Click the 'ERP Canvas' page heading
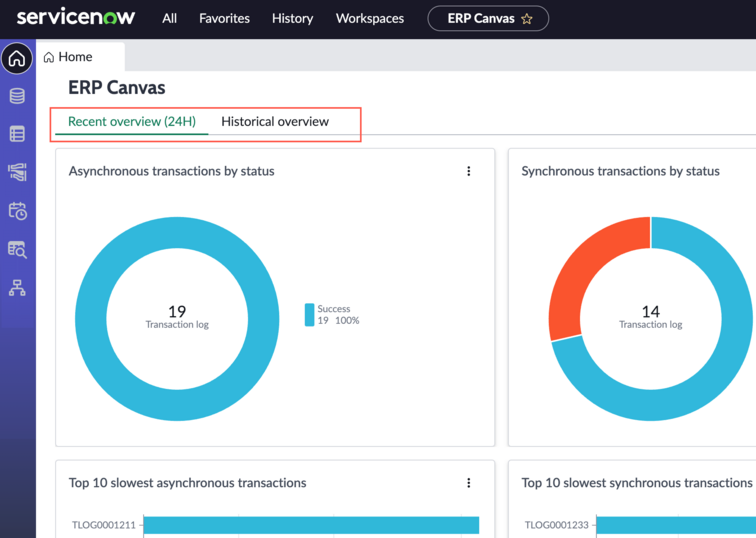The image size is (756, 538). click(x=117, y=88)
